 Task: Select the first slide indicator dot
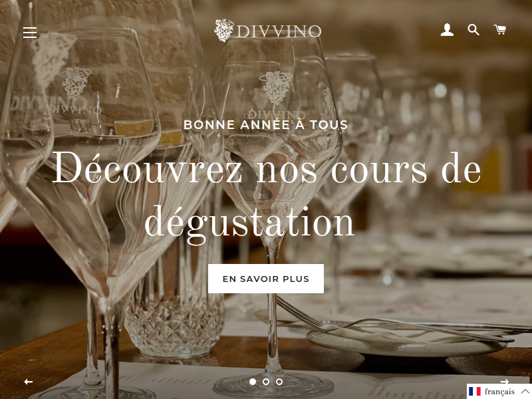pyautogui.click(x=253, y=382)
